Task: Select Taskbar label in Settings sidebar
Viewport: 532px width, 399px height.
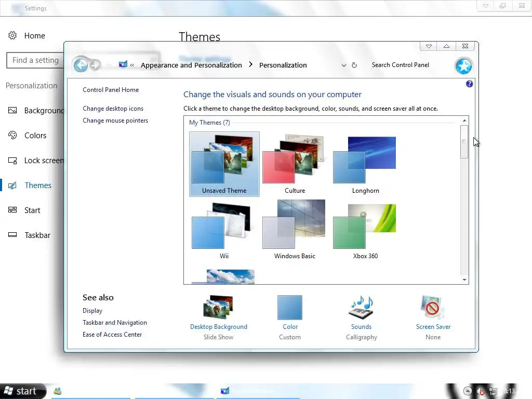Action: 37,235
